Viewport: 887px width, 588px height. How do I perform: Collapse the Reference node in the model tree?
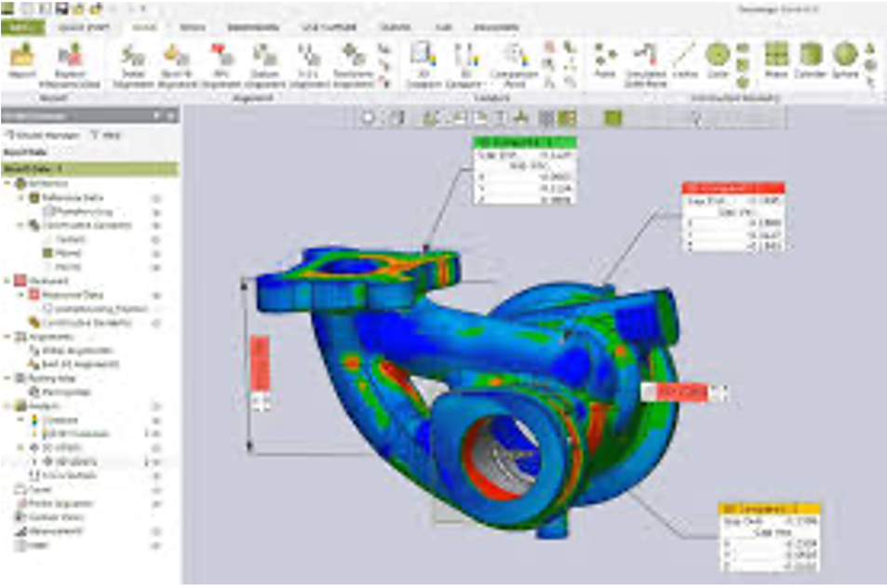pyautogui.click(x=8, y=184)
